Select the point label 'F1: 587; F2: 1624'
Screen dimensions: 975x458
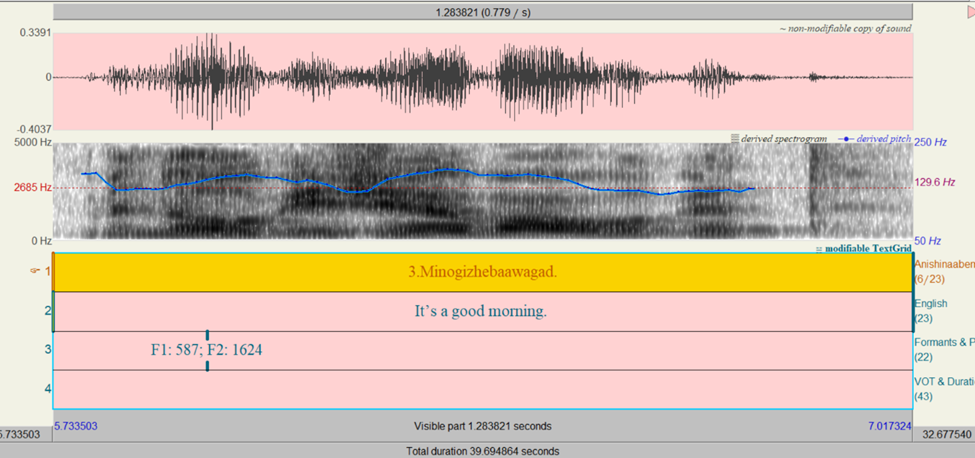pos(206,350)
